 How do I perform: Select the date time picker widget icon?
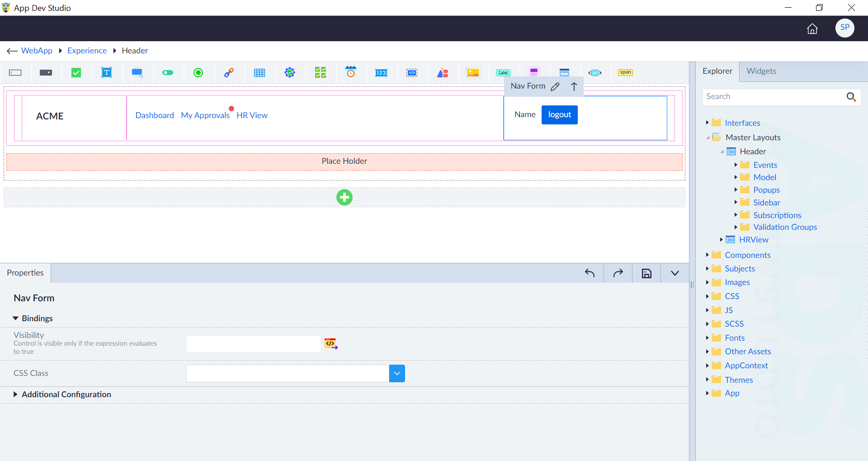coord(351,72)
